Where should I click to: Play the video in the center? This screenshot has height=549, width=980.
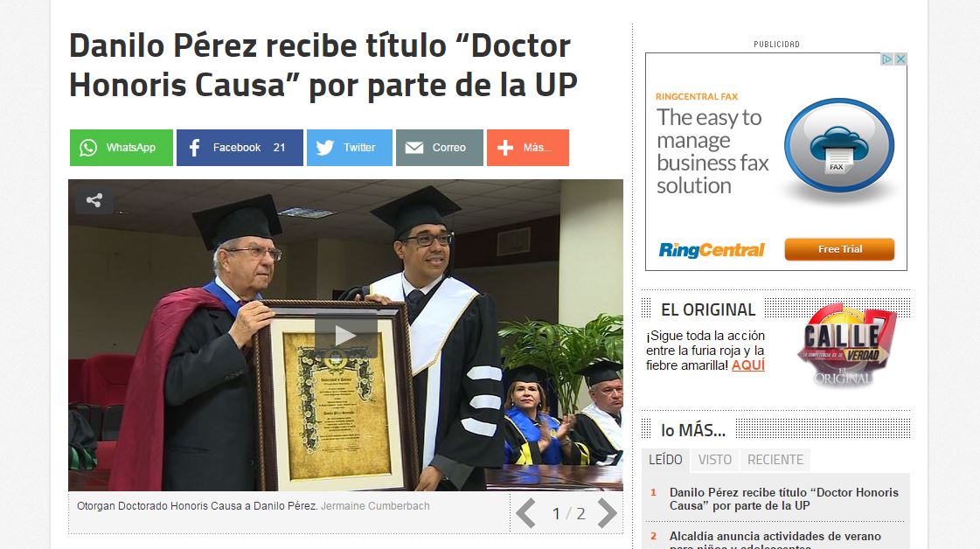click(x=345, y=336)
